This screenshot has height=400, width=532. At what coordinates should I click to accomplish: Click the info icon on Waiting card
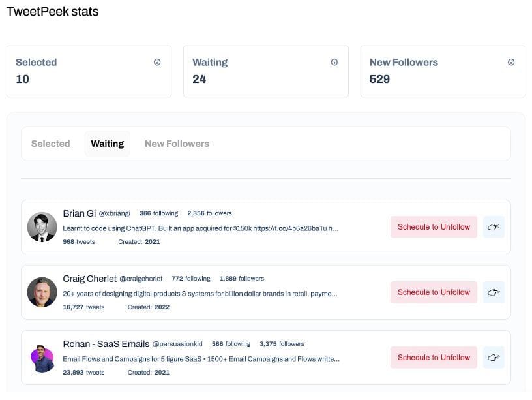334,63
